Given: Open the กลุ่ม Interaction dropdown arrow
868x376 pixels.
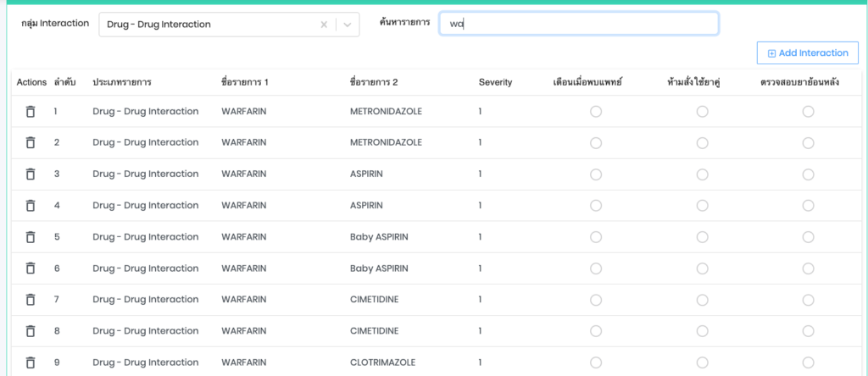Looking at the screenshot, I should pos(348,25).
